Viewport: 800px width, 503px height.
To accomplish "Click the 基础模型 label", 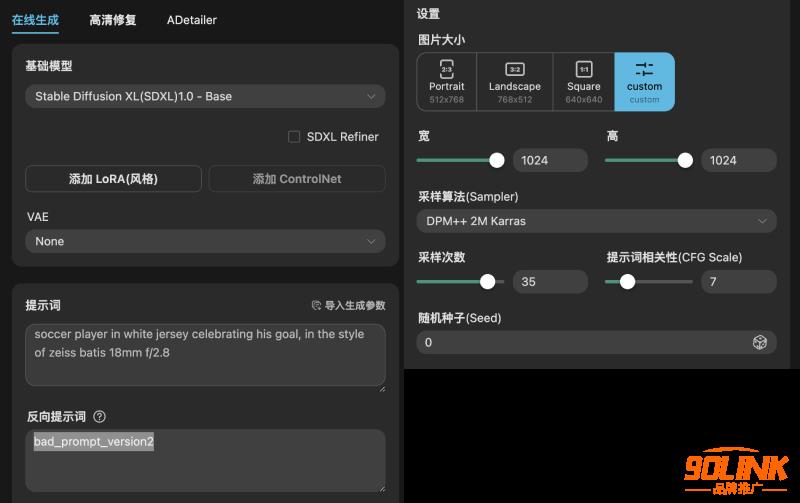I will (49, 66).
